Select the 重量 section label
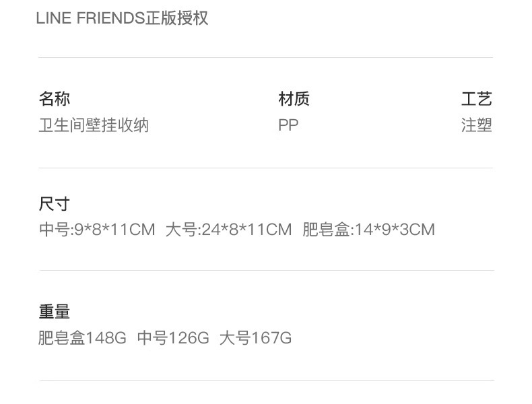This screenshot has width=532, height=404. (55, 312)
